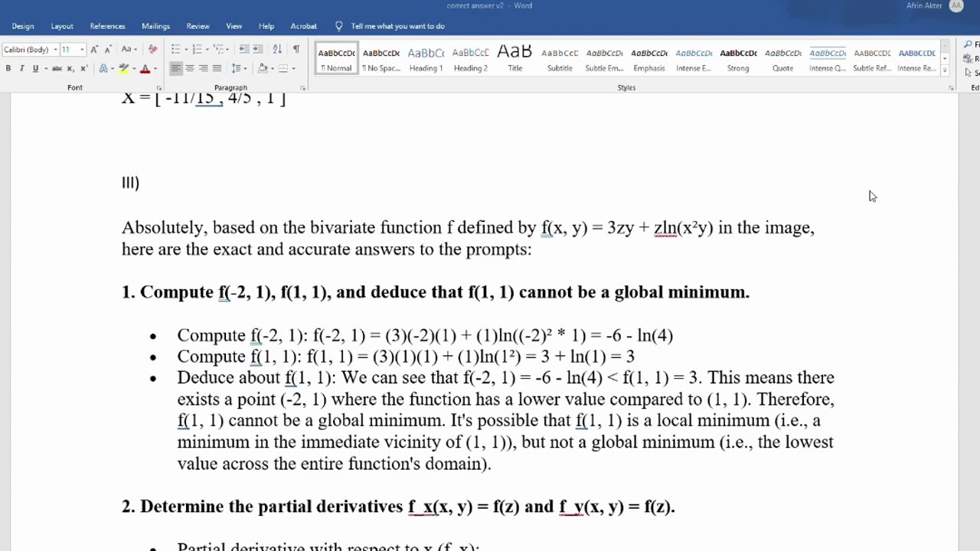
Task: Apply the Normal style
Action: click(337, 59)
